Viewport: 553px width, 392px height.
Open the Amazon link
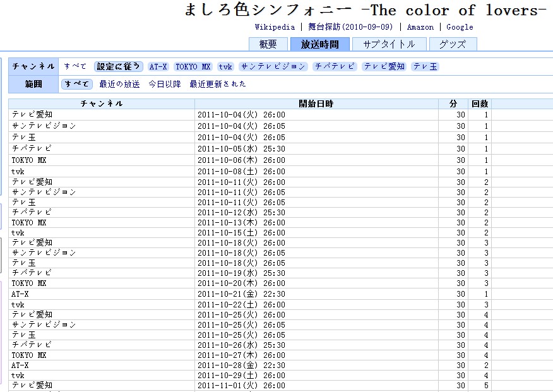[x=420, y=27]
